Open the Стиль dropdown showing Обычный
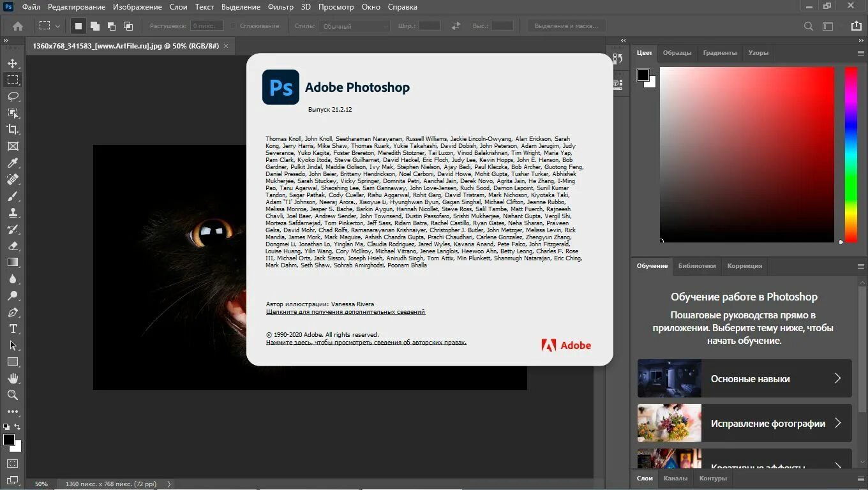This screenshot has height=490, width=868. (355, 26)
